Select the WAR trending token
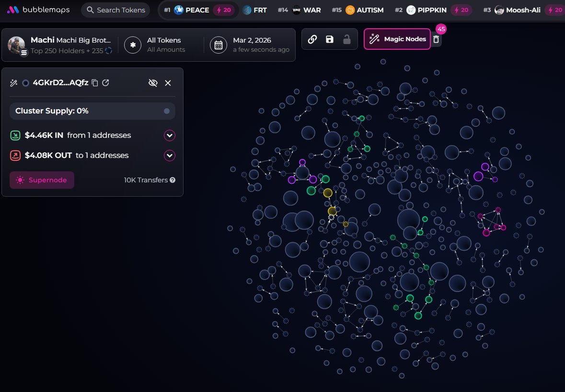The image size is (565, 392). (299, 10)
